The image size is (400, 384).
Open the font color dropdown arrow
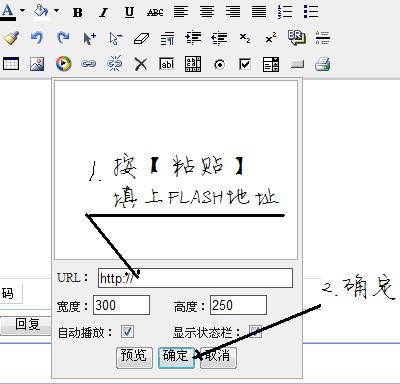(22, 11)
